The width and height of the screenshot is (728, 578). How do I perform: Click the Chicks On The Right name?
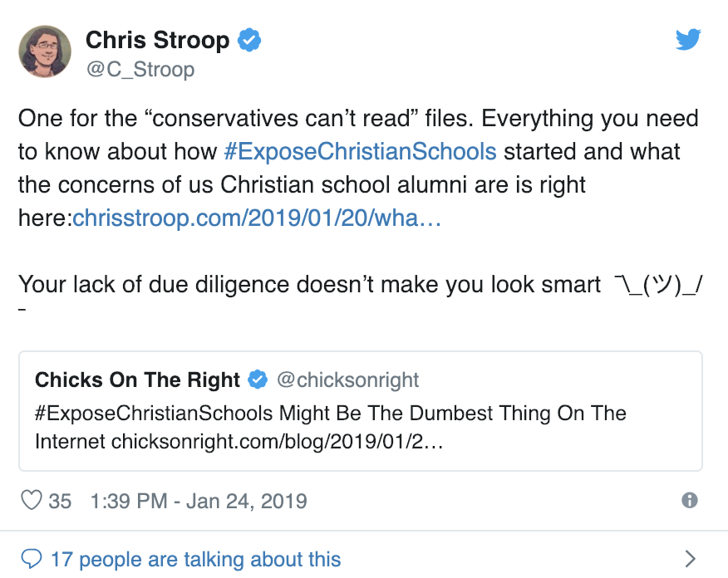tap(137, 380)
